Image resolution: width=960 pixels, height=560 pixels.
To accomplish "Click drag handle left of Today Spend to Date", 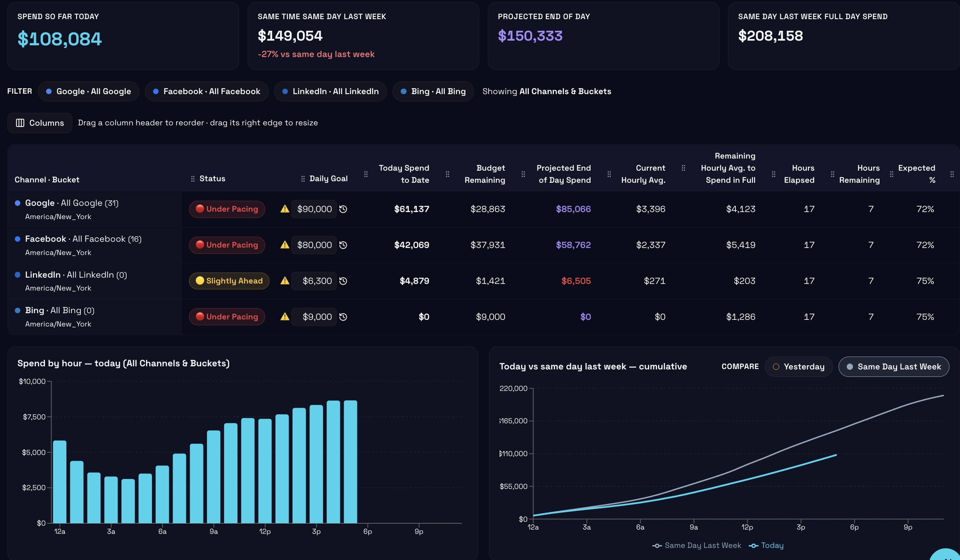I will (366, 174).
